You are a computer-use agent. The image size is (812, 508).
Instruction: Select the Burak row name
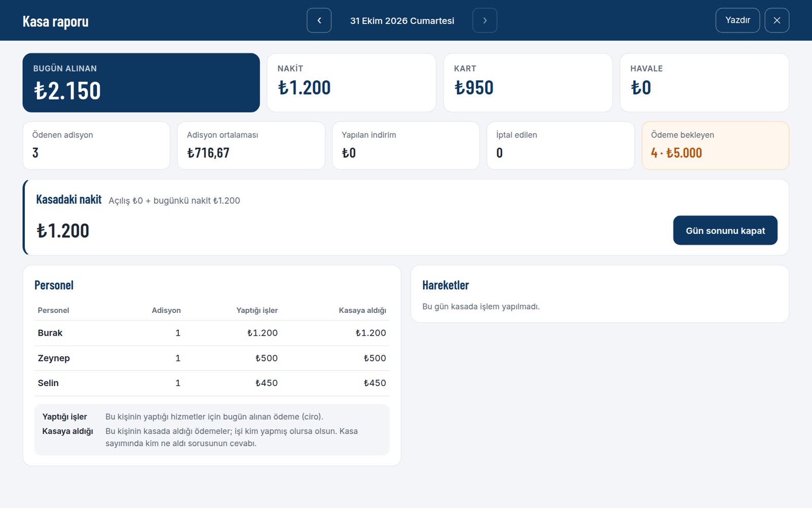click(x=50, y=333)
